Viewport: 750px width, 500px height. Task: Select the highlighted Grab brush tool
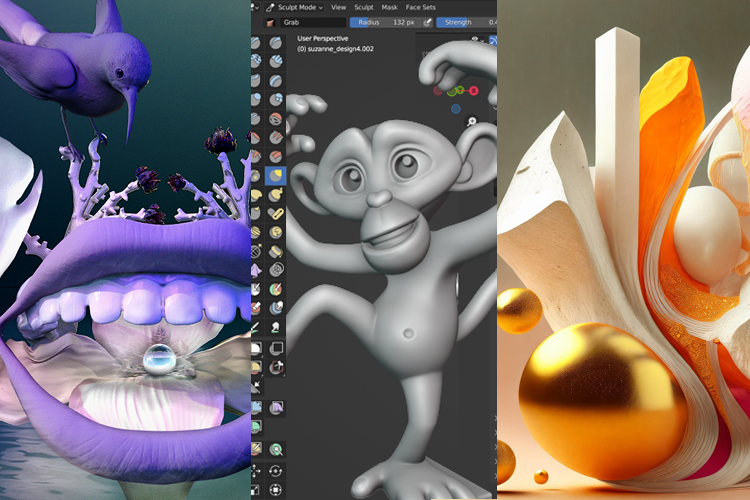[x=277, y=176]
